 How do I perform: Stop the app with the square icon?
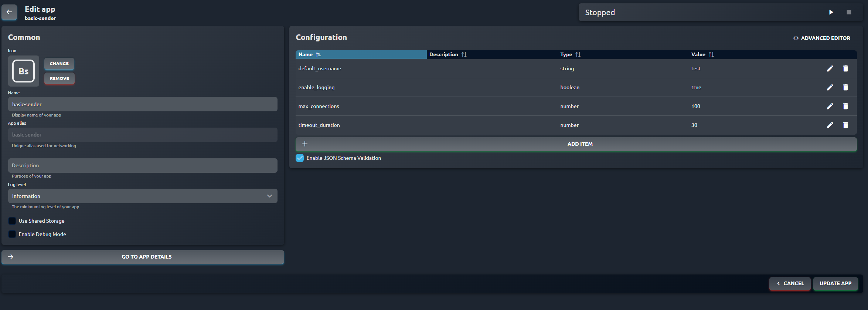click(x=849, y=12)
